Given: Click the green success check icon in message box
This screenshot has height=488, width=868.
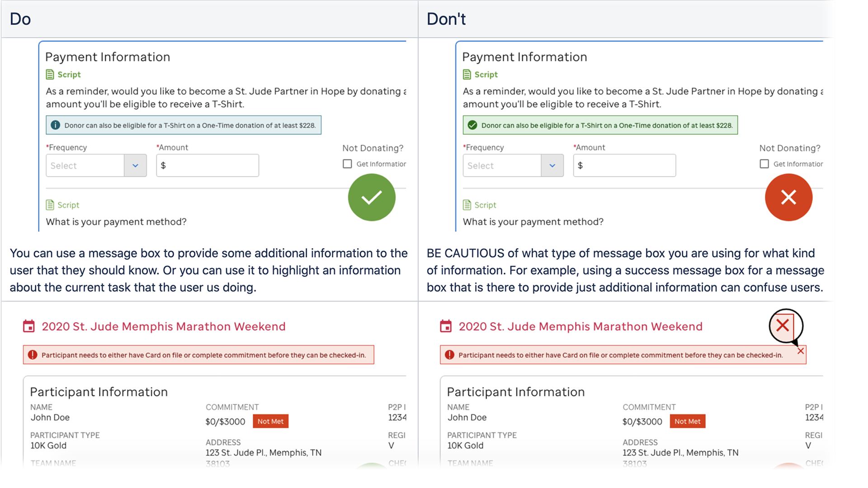Looking at the screenshot, I should (x=472, y=125).
